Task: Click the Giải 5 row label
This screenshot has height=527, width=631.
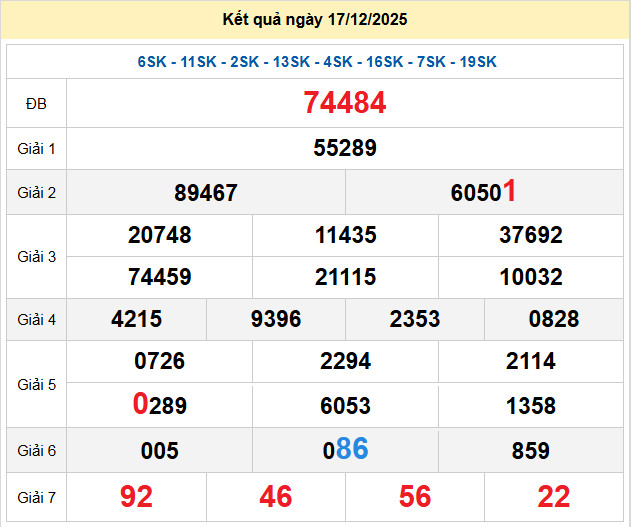Action: pos(36,383)
